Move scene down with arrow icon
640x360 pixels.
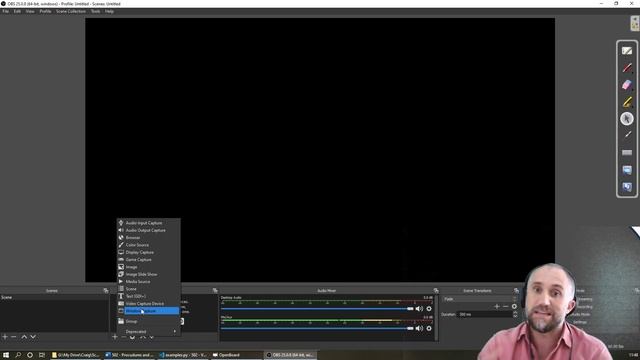(x=33, y=337)
